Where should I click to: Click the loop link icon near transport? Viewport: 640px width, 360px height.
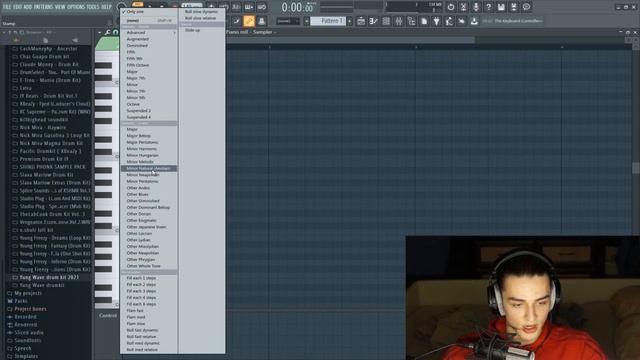[262, 7]
